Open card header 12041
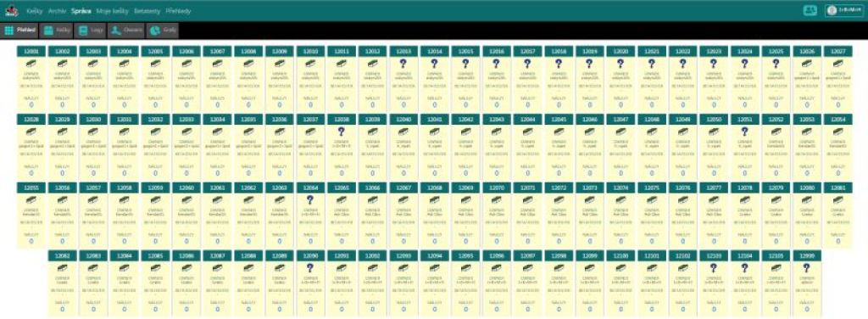Screen dimensions: 868x319 pyautogui.click(x=435, y=119)
